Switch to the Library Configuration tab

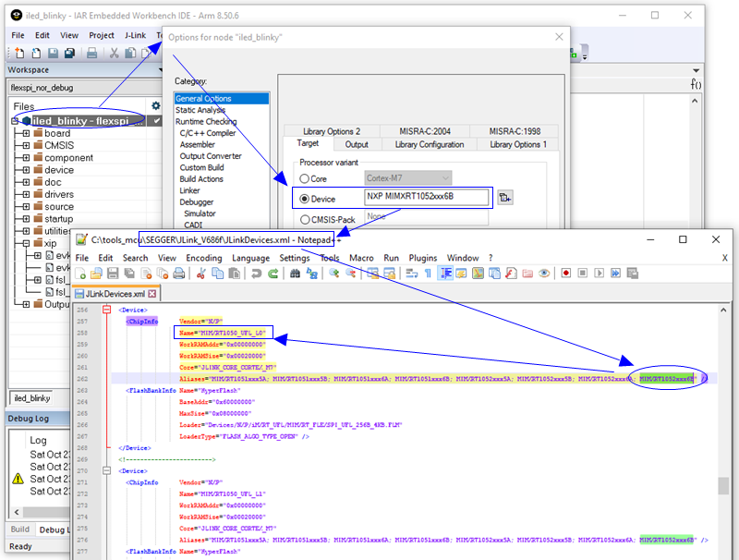coord(429,144)
